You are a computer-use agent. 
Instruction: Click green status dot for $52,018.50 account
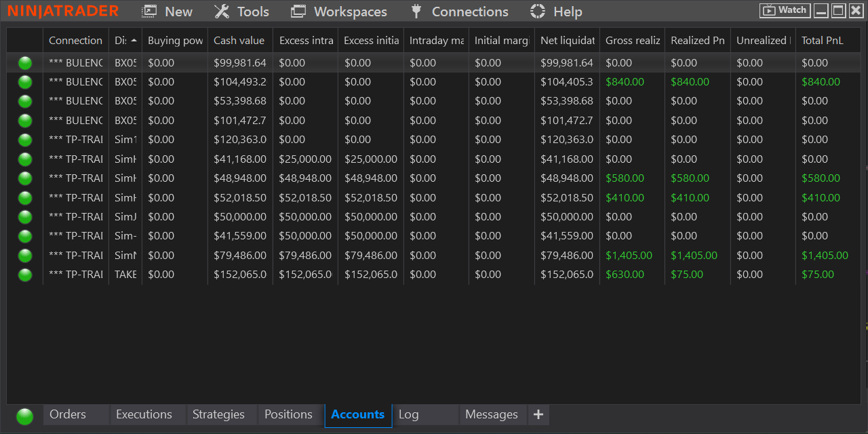pos(25,198)
